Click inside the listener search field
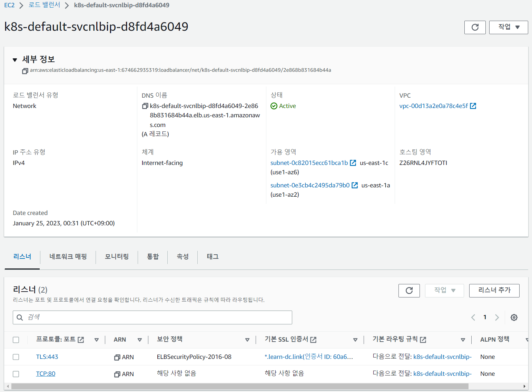The image size is (532, 392). [x=152, y=317]
